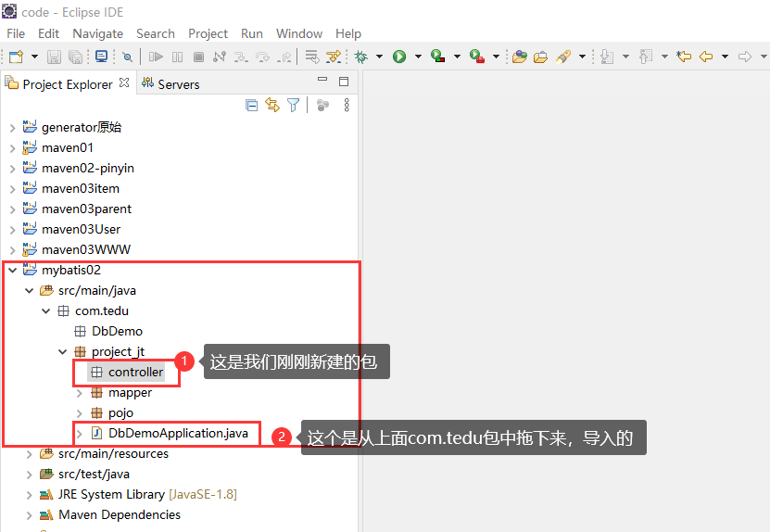Toggle Skip All Breakpoints
Screen dimensions: 770x532
tap(127, 57)
